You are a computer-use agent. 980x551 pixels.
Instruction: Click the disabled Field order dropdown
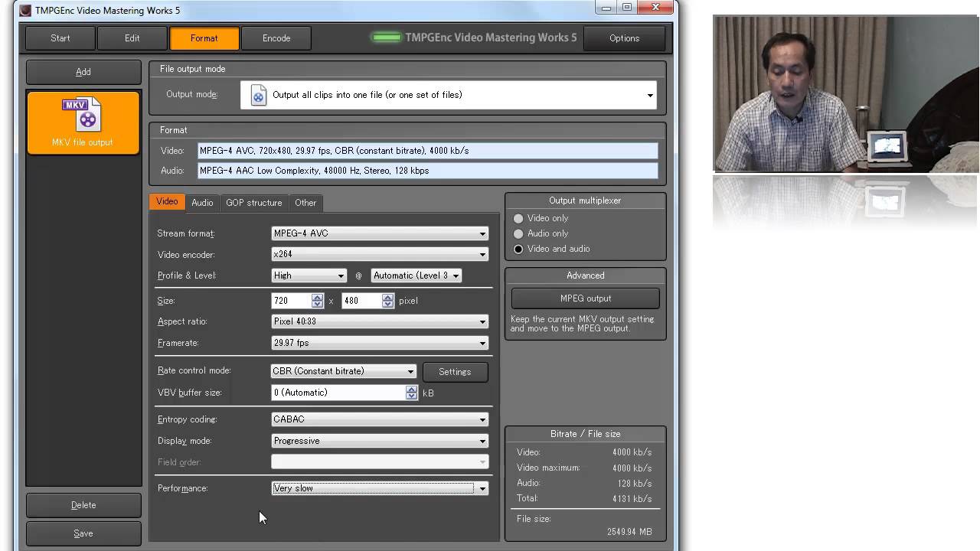(x=380, y=462)
